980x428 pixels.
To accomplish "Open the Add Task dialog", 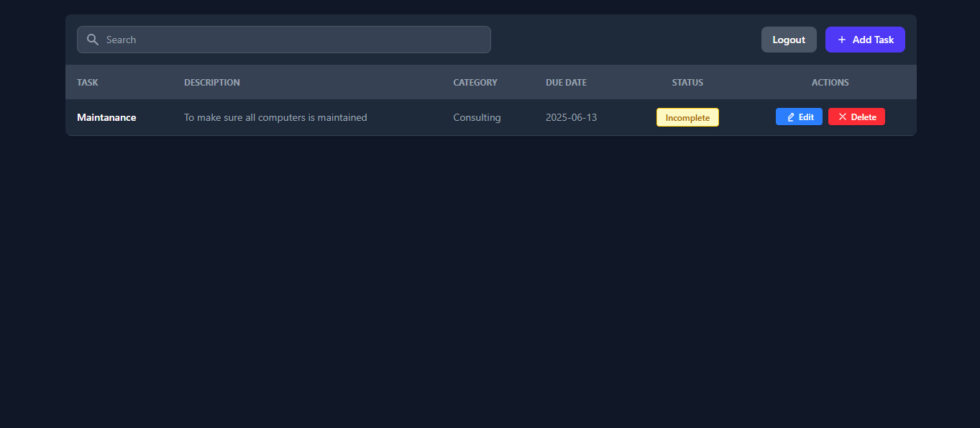I will coord(865,40).
